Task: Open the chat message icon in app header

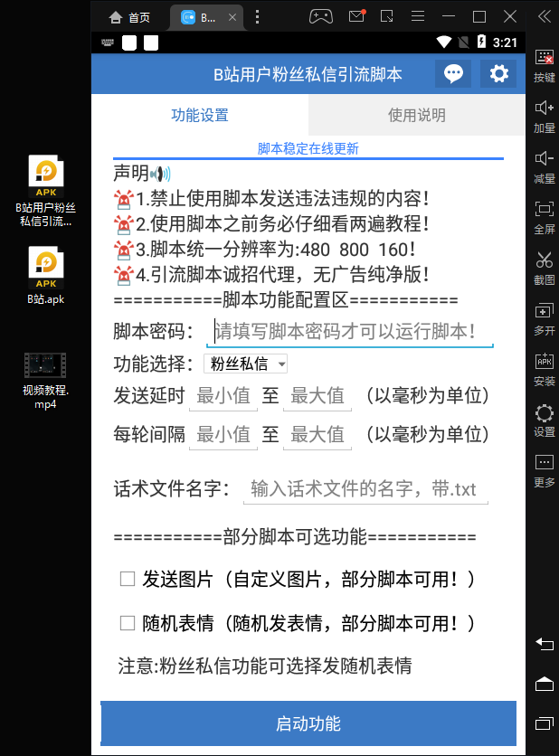Action: (x=453, y=74)
